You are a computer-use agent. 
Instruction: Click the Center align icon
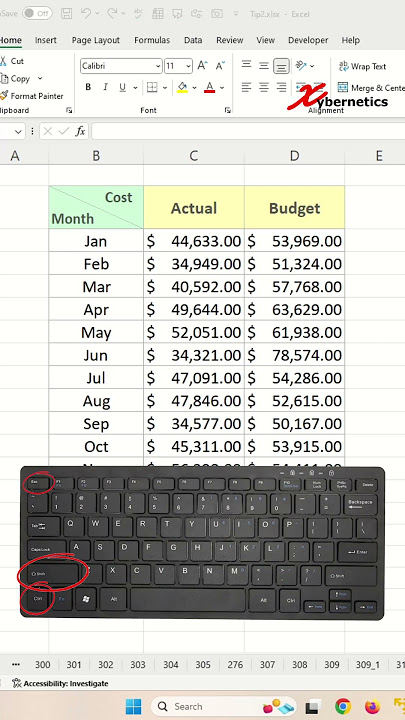(264, 87)
